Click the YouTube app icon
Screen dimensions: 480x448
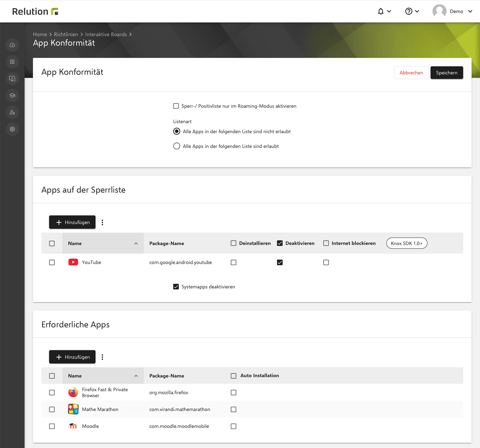coord(73,262)
